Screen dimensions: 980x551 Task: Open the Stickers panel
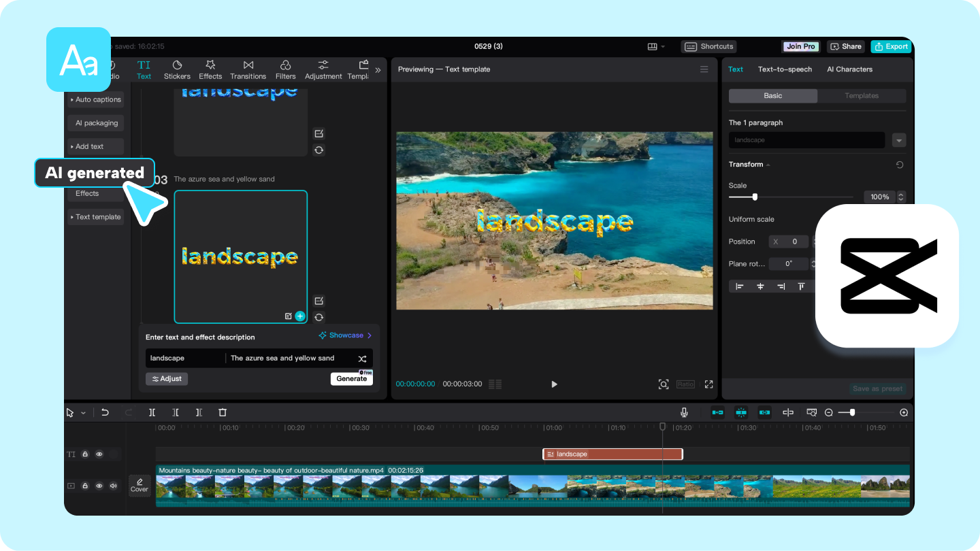pyautogui.click(x=177, y=69)
